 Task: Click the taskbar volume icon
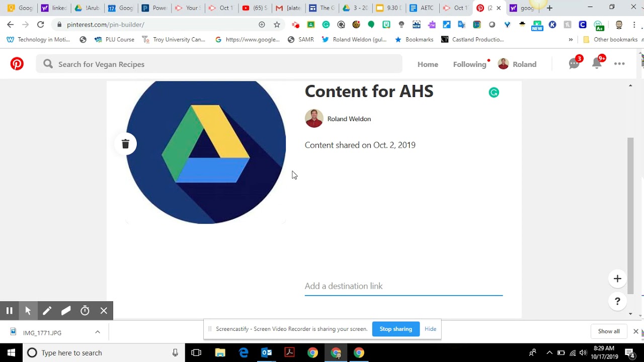pos(583,353)
